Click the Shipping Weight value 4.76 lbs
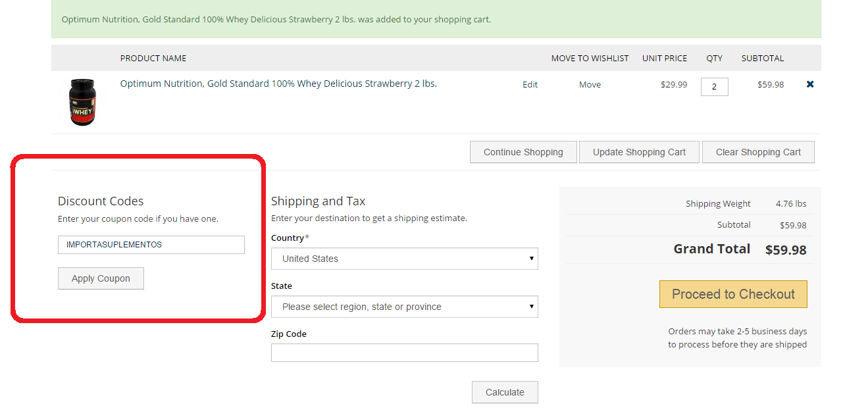Viewport: 868px width, 408px height. tap(791, 204)
